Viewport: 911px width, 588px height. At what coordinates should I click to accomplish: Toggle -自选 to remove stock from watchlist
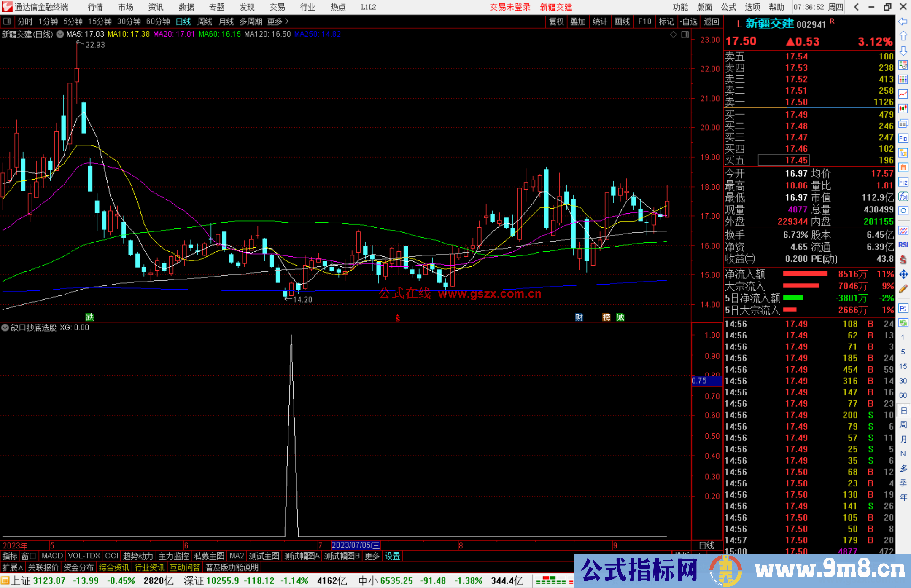[x=689, y=21]
